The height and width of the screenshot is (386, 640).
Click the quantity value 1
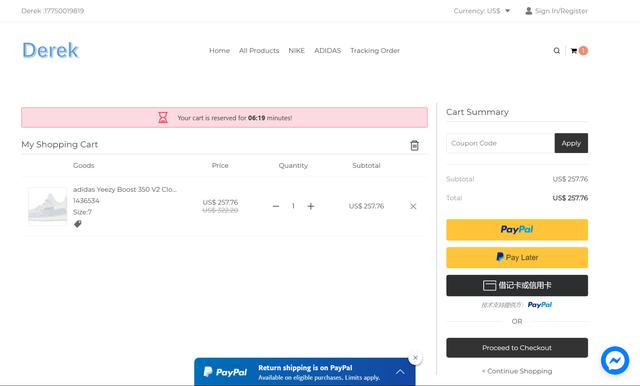[293, 206]
